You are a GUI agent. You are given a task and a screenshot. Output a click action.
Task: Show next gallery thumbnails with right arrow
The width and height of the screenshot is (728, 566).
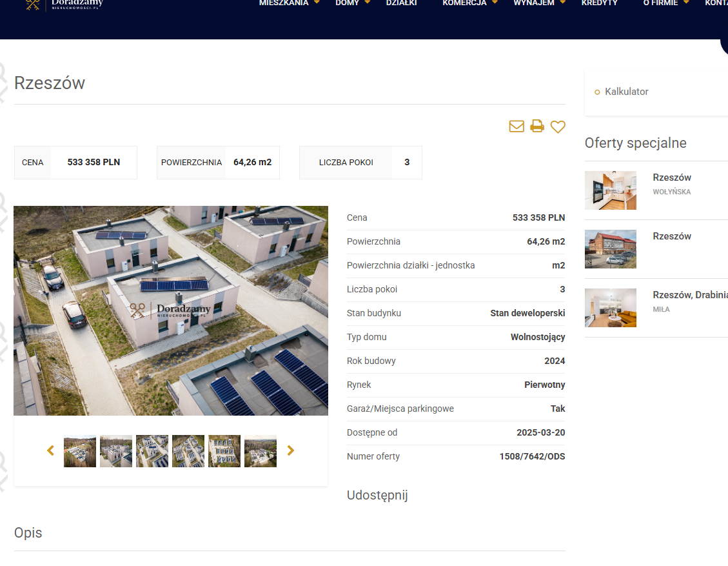tap(291, 450)
